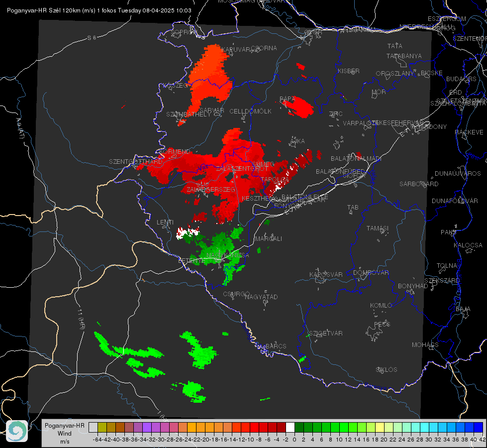Click the 'm/s' unit label in the legend
The height and width of the screenshot is (448, 487).
coord(65,442)
